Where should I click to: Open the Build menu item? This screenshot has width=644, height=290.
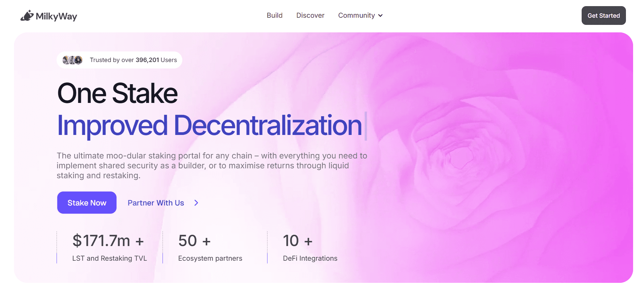275,15
